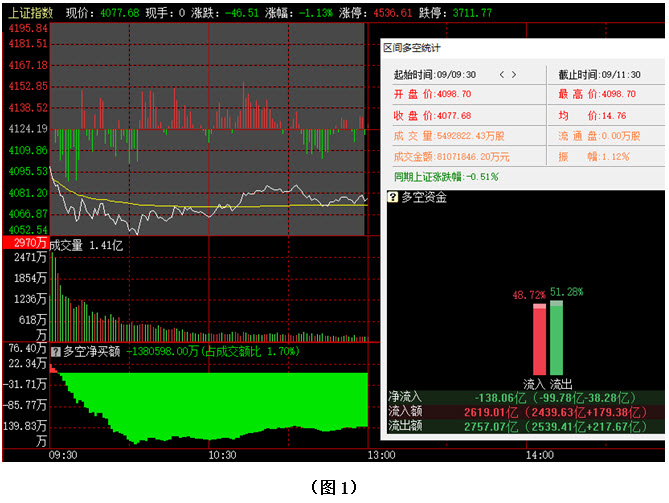Click the 起始时间 09/09:30 field
Viewport: 669px width, 503px height.
(x=435, y=75)
